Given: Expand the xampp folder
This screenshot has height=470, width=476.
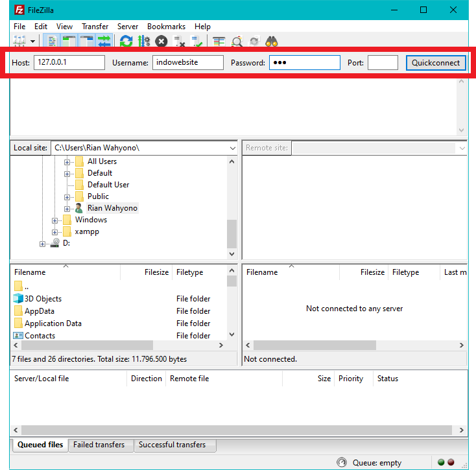Looking at the screenshot, I should (54, 233).
